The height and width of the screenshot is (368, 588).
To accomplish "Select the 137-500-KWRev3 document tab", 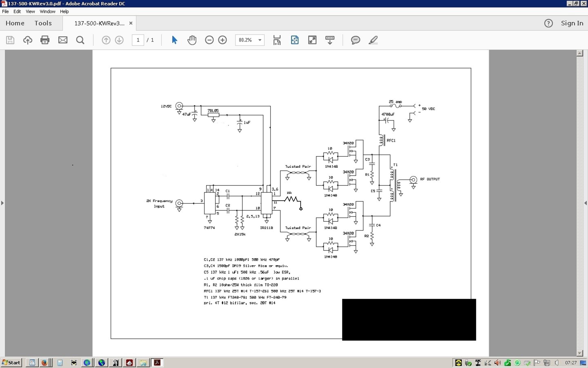I will coord(99,23).
